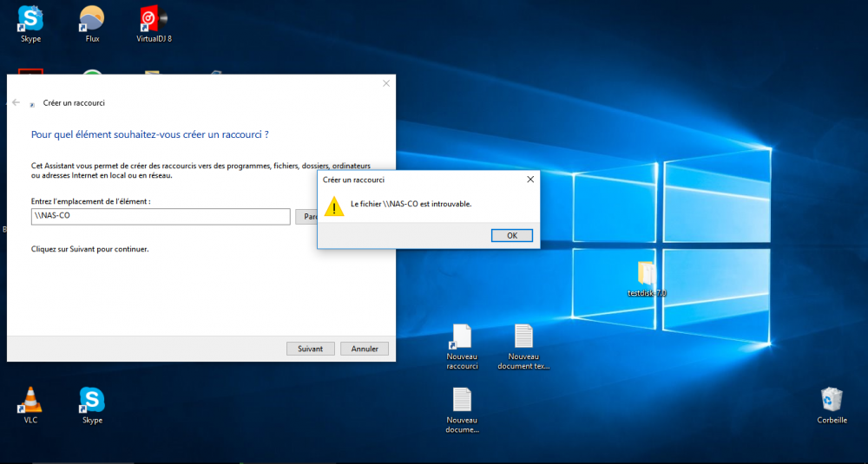Click the location field containing \\NAS-CO
The image size is (868, 464).
161,217
